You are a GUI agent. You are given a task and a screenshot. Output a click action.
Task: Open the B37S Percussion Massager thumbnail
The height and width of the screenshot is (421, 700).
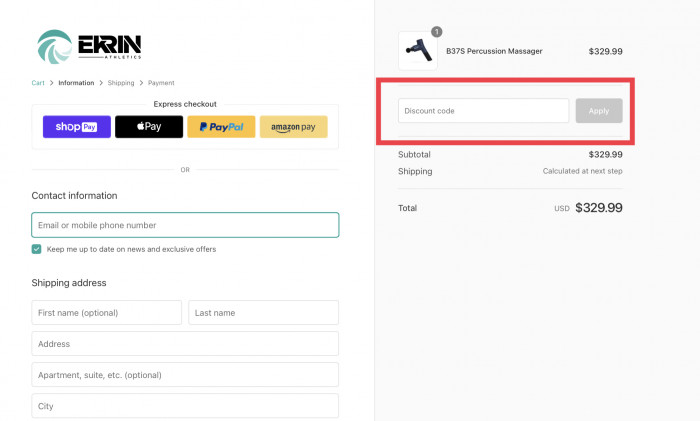tap(418, 51)
